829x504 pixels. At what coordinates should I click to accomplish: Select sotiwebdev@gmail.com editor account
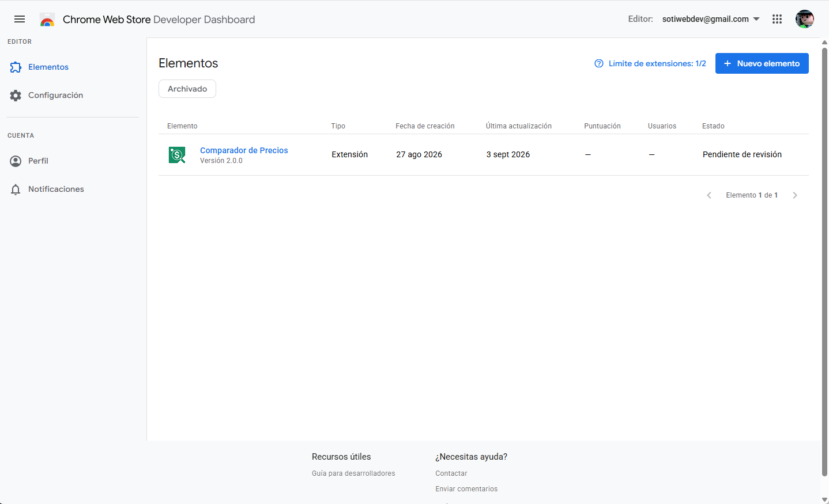(x=706, y=19)
